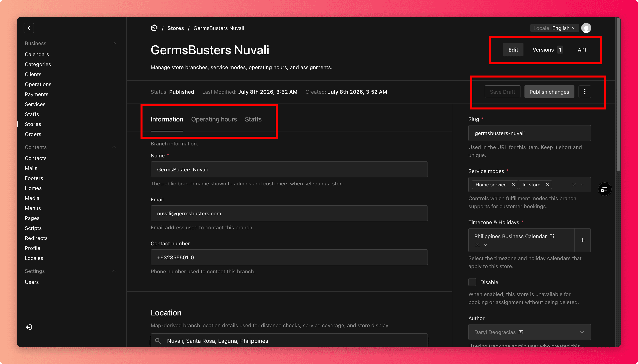The width and height of the screenshot is (638, 364).
Task: Open Services in the sidebar
Action: [x=35, y=104]
